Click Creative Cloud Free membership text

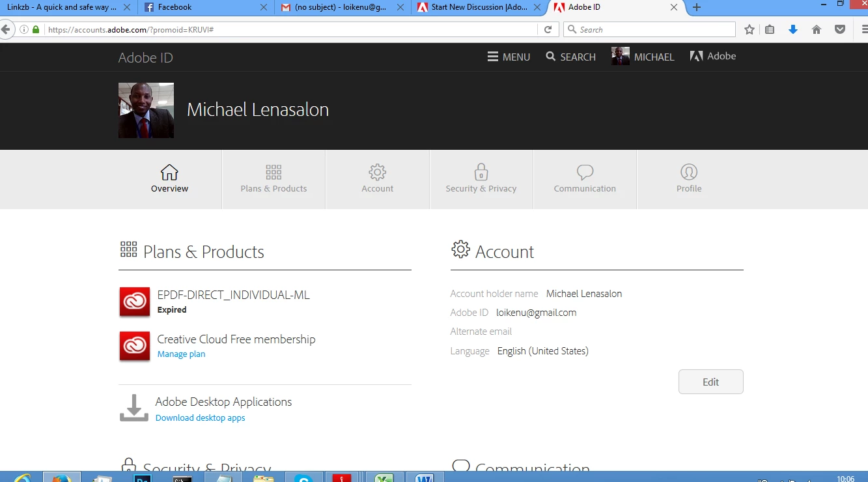236,339
